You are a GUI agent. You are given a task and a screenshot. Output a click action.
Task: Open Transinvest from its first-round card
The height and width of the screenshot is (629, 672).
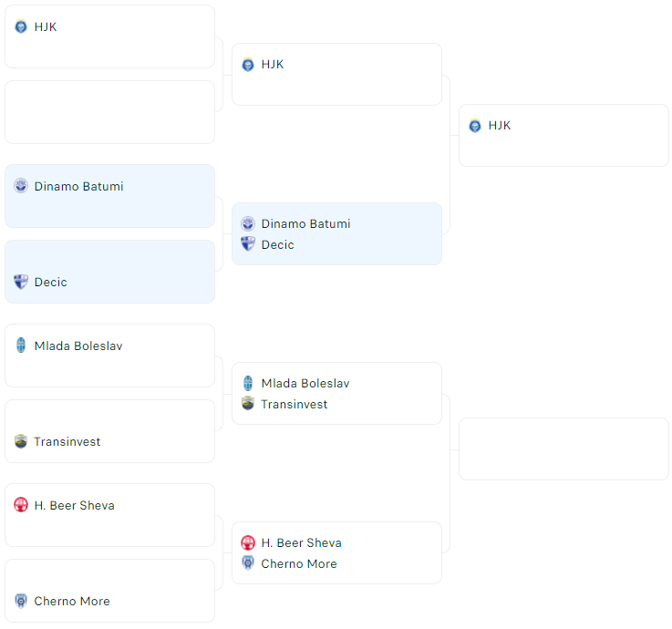click(x=67, y=442)
